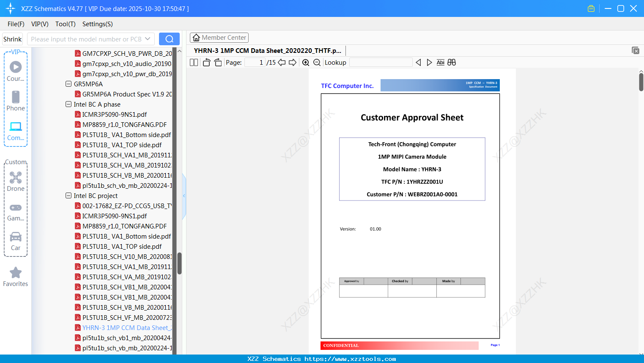Open the Settings menu
The width and height of the screenshot is (644, 363).
tap(98, 24)
